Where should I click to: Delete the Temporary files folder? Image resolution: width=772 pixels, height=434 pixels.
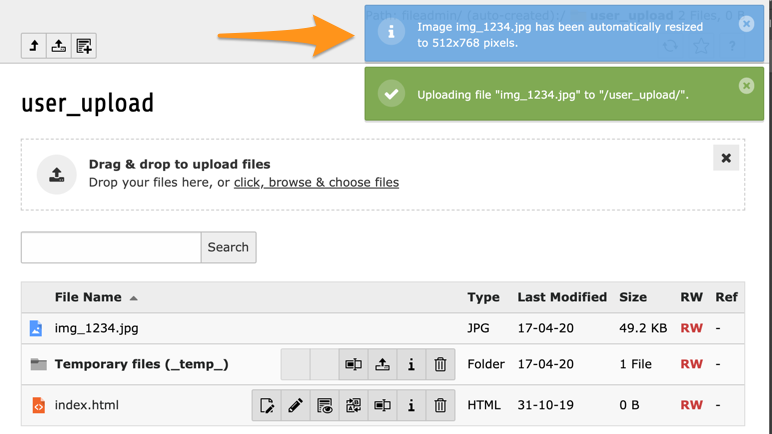[x=440, y=365]
